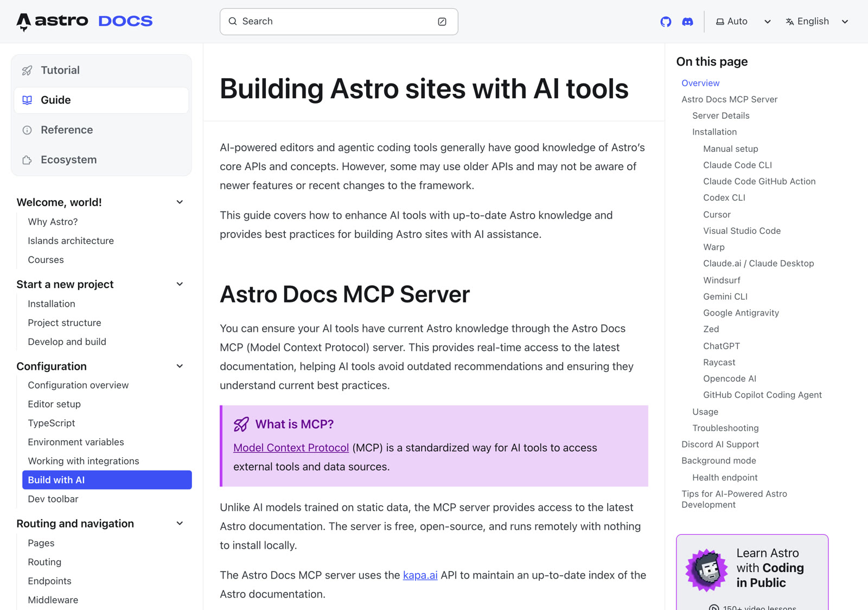The image size is (868, 610).
Task: Jump to Codex CLI section
Action: [x=724, y=197]
